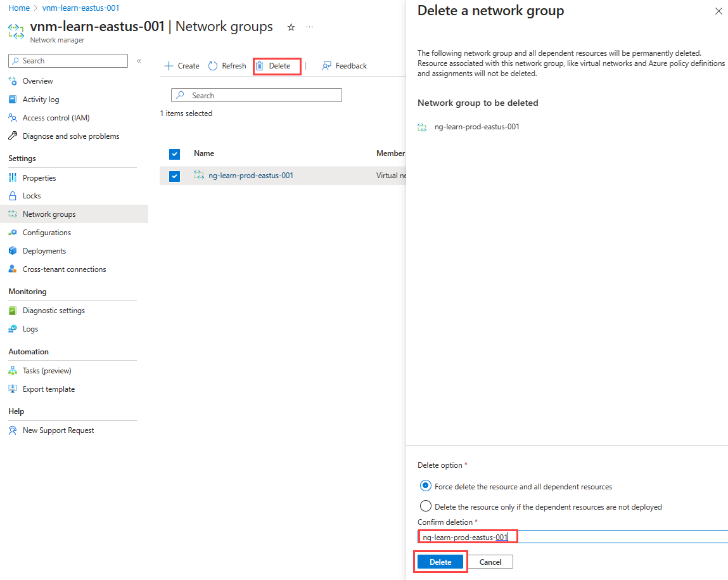Go to Configurations in the menu

[x=46, y=233]
